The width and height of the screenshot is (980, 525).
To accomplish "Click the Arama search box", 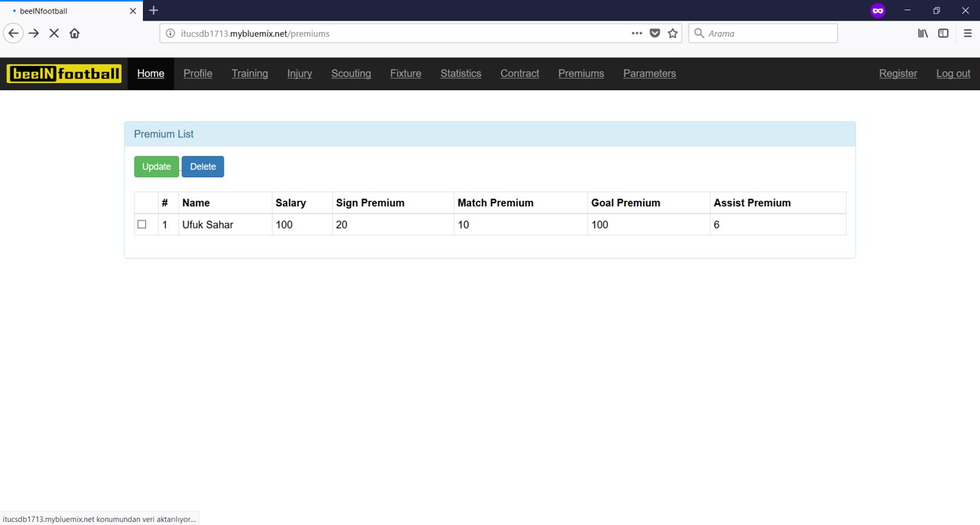I will 762,33.
